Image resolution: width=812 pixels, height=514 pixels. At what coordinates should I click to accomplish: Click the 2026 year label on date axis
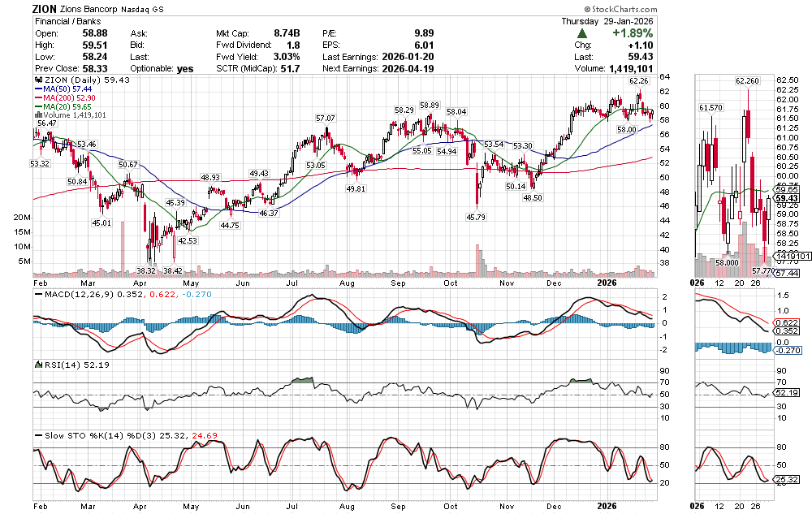click(x=608, y=283)
